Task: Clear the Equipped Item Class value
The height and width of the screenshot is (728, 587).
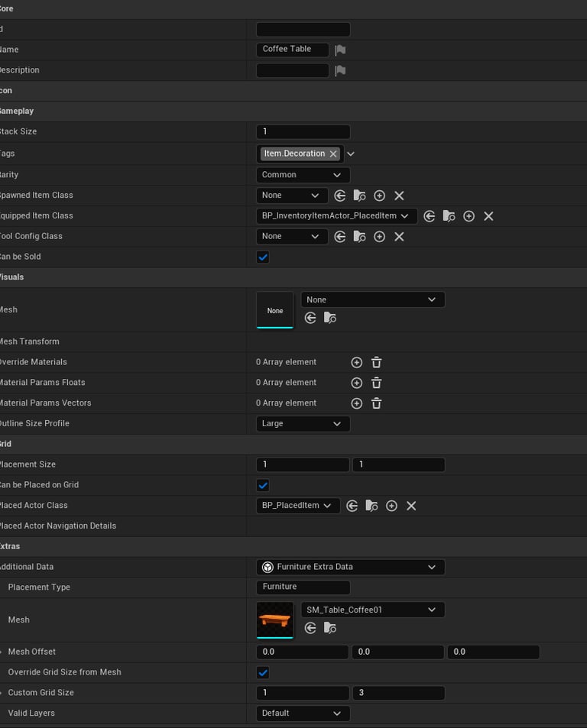Action: click(488, 216)
